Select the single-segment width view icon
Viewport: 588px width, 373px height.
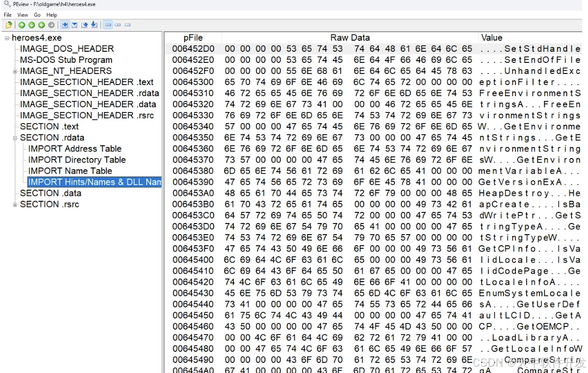point(127,25)
